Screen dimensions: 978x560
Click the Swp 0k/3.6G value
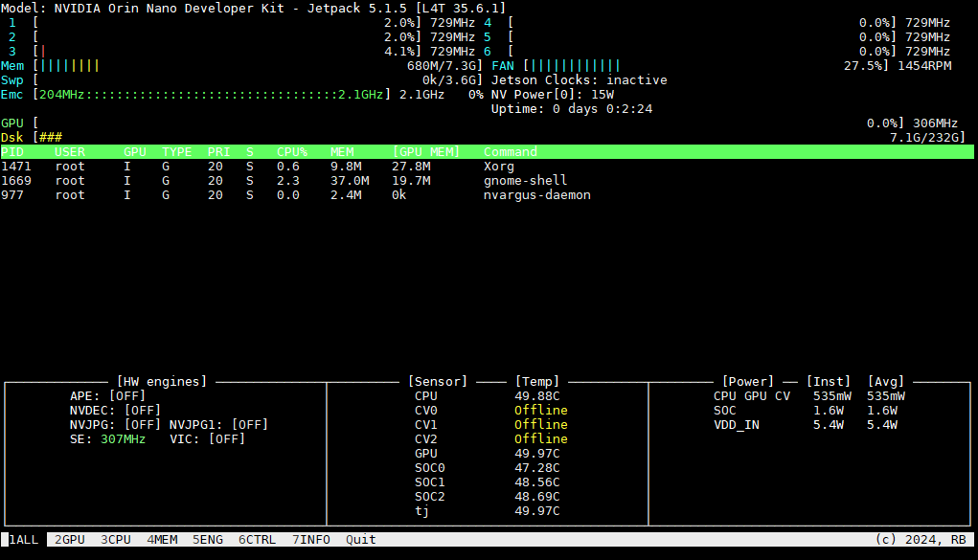[449, 79]
